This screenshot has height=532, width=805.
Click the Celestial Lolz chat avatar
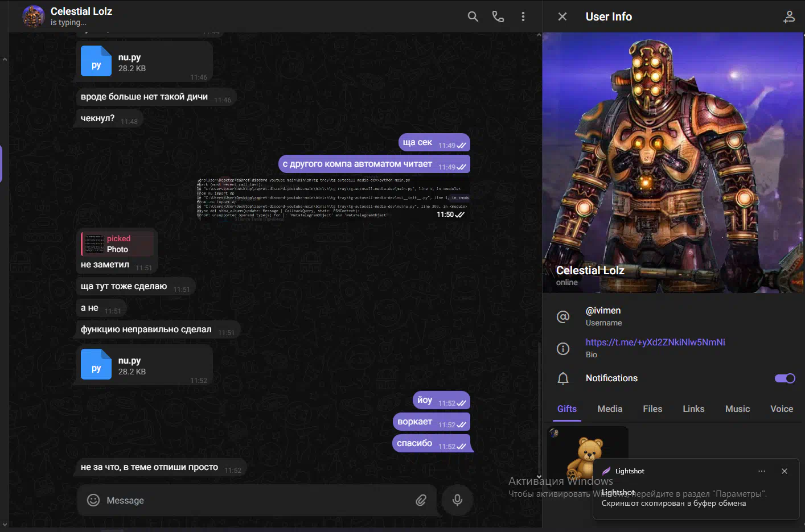click(34, 17)
